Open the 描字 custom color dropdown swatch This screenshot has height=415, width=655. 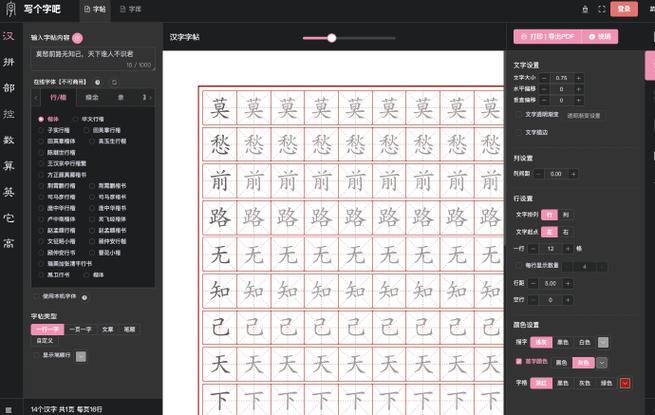point(603,342)
